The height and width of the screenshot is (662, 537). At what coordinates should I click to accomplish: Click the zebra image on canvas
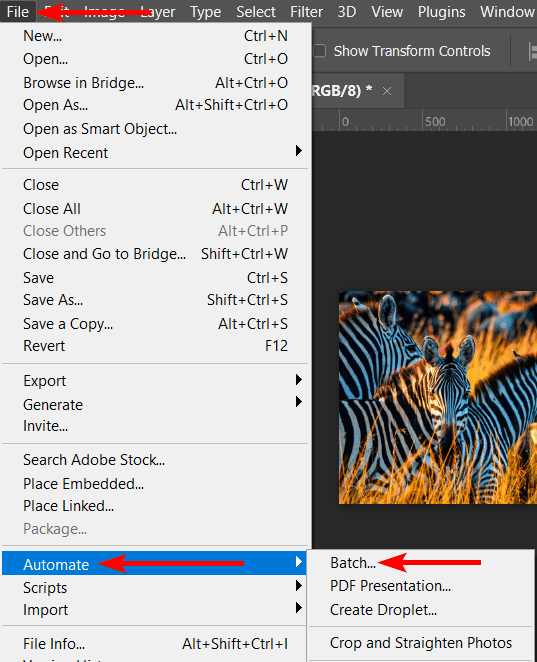[x=438, y=397]
